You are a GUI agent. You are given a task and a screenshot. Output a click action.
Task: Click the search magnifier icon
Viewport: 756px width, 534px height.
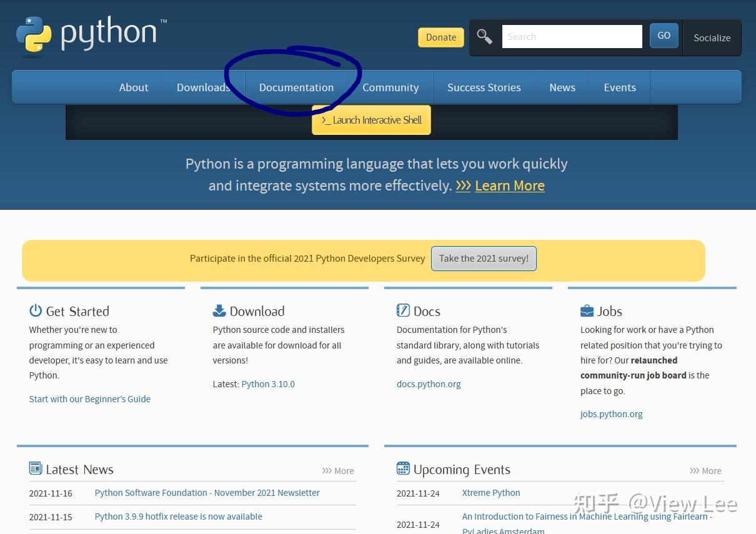pos(484,36)
